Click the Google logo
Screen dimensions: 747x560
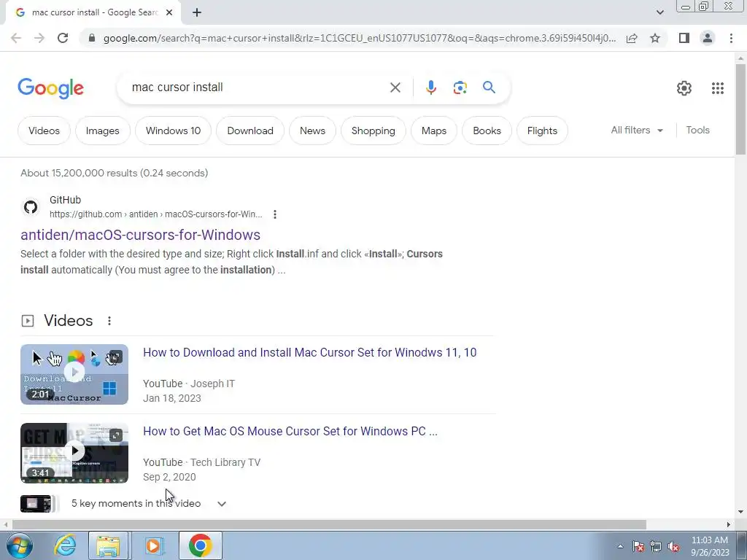50,88
